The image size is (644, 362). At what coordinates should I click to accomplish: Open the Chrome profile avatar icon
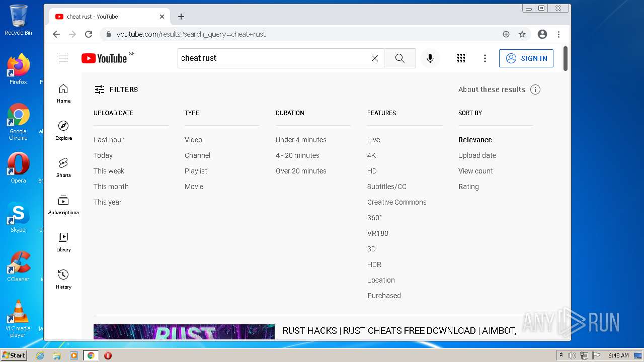[x=542, y=34]
